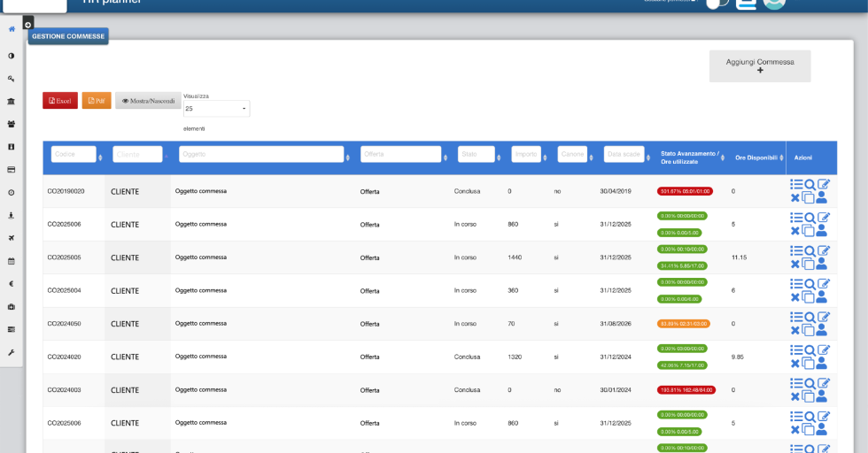Viewport: 868px width, 453px height.
Task: Open the list icon for CO2025004
Action: (x=796, y=284)
